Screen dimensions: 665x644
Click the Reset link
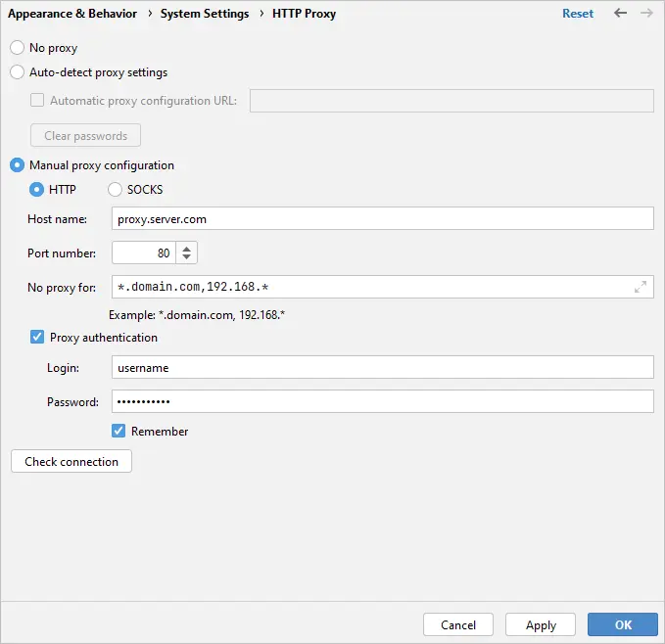578,14
